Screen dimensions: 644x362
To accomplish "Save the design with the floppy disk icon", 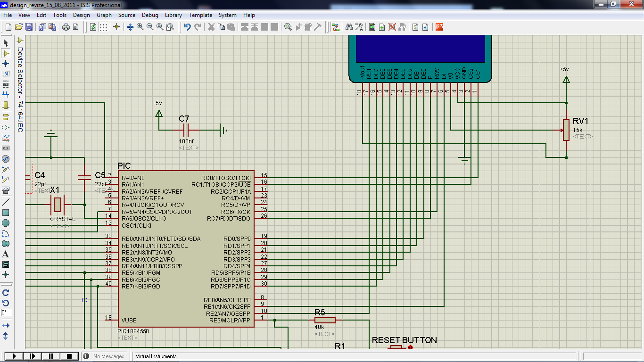I will pos(28,27).
